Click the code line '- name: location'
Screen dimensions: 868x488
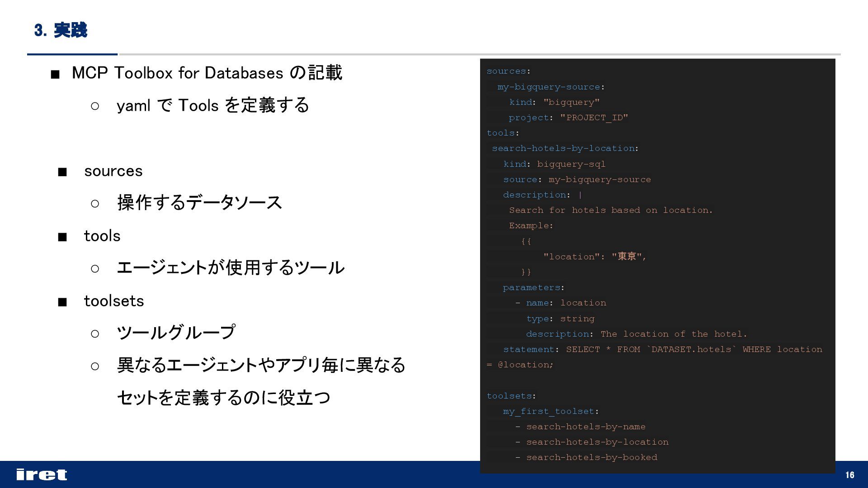coord(561,303)
